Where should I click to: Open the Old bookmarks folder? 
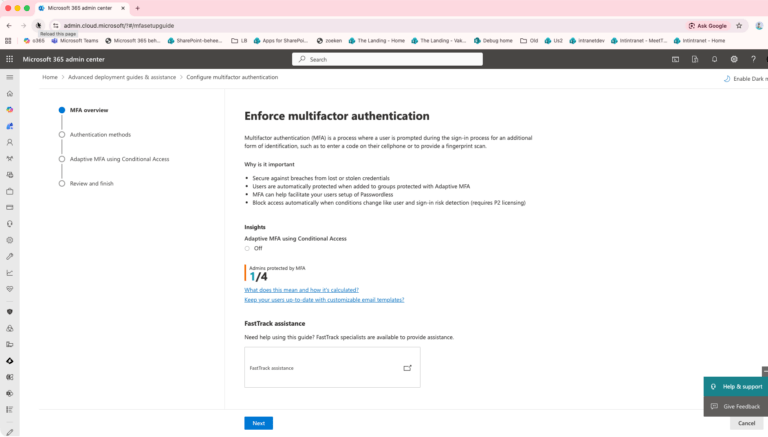click(x=529, y=41)
